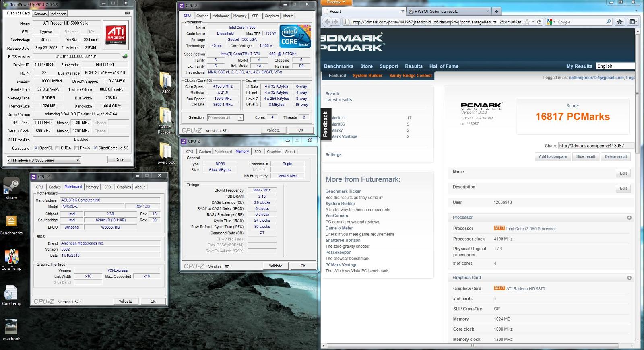Open the Processor #1 selection dropdown
The width and height of the screenshot is (644, 350).
225,117
